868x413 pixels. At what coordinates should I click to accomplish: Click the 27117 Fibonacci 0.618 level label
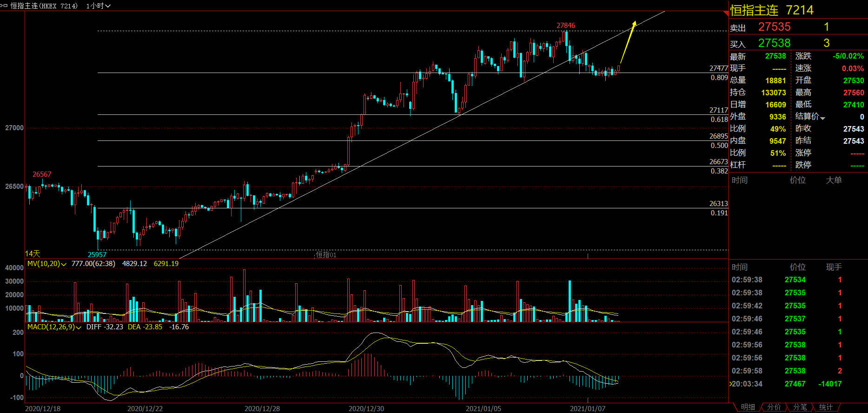click(718, 110)
